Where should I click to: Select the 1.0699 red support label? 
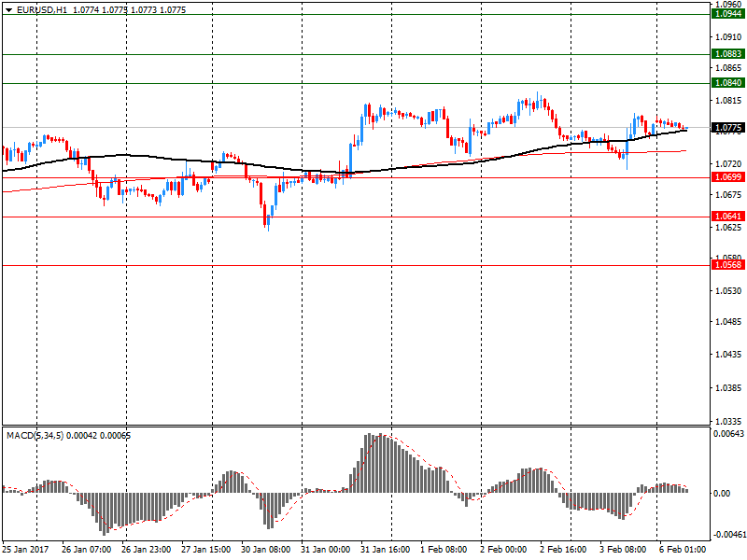728,177
